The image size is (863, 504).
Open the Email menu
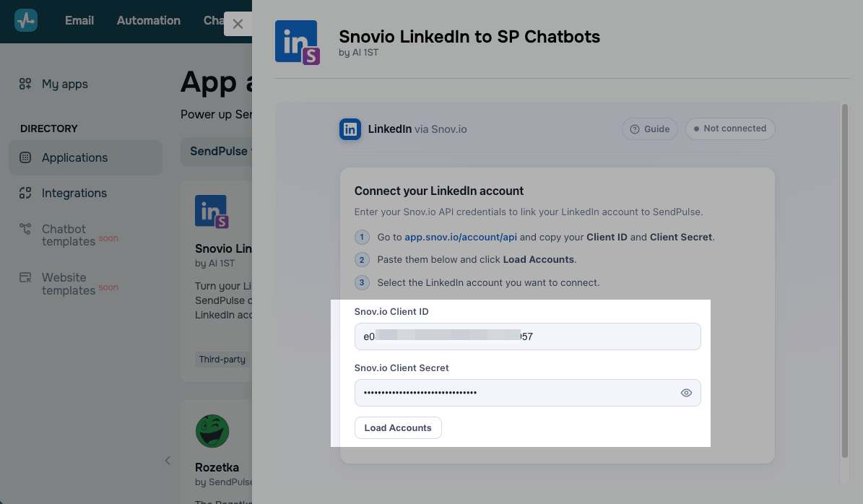coord(79,20)
